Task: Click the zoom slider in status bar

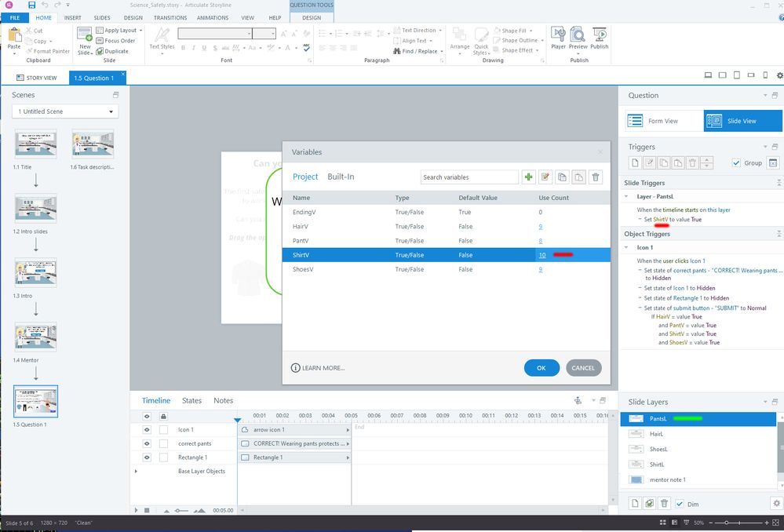Action: coord(727,523)
